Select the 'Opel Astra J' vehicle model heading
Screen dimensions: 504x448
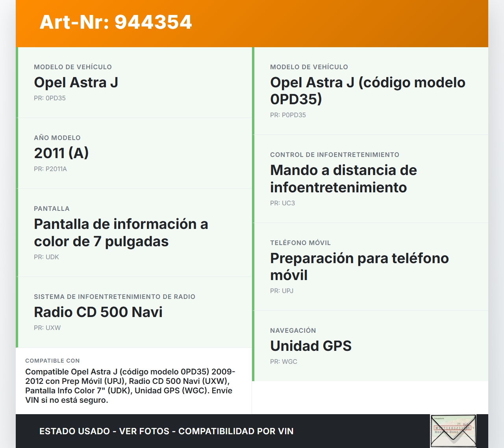pos(76,83)
